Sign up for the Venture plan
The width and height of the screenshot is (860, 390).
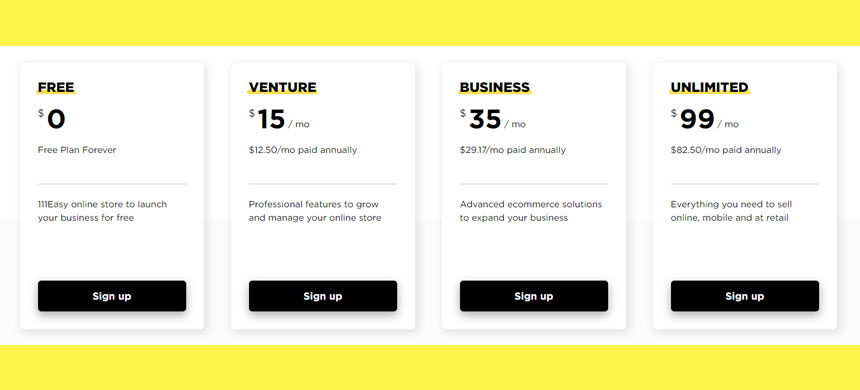(x=322, y=296)
